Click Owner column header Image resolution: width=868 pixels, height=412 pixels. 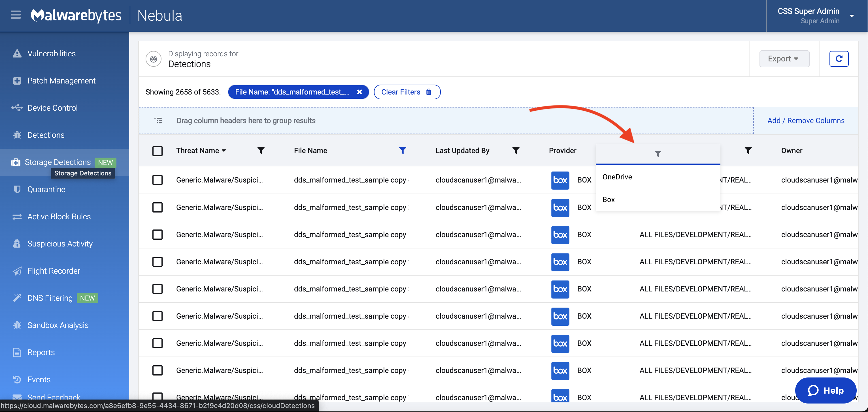[792, 151]
